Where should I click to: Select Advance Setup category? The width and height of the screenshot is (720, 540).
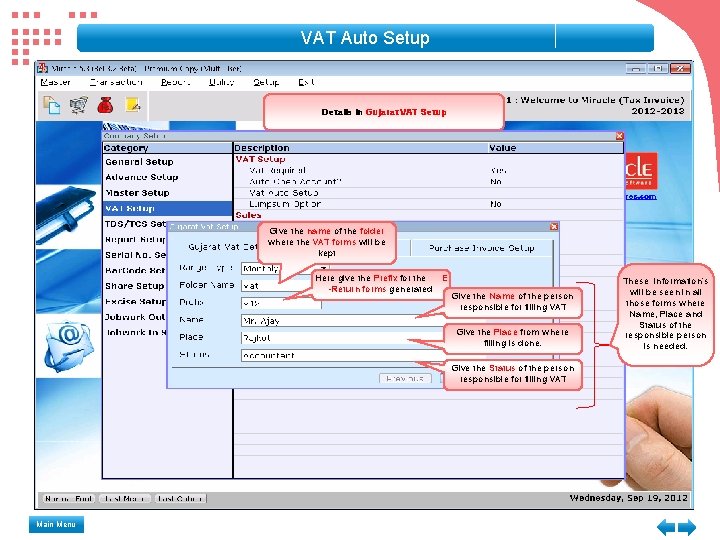(x=142, y=177)
